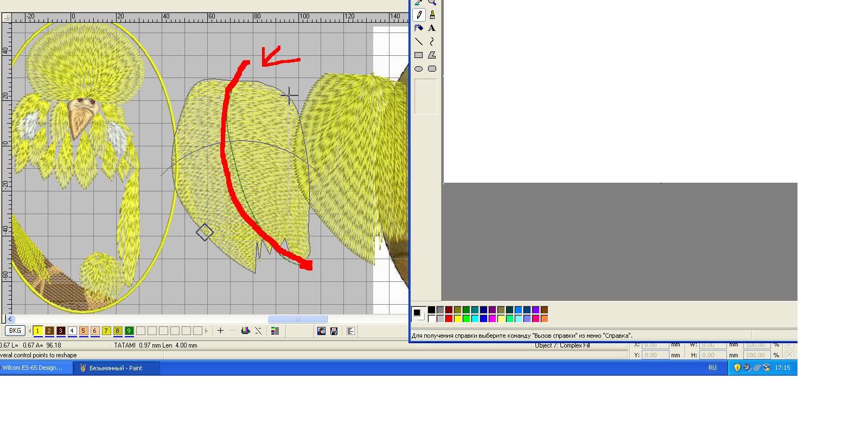The height and width of the screenshot is (431, 868).
Task: Pick white in the Paint palette
Action: [x=431, y=319]
